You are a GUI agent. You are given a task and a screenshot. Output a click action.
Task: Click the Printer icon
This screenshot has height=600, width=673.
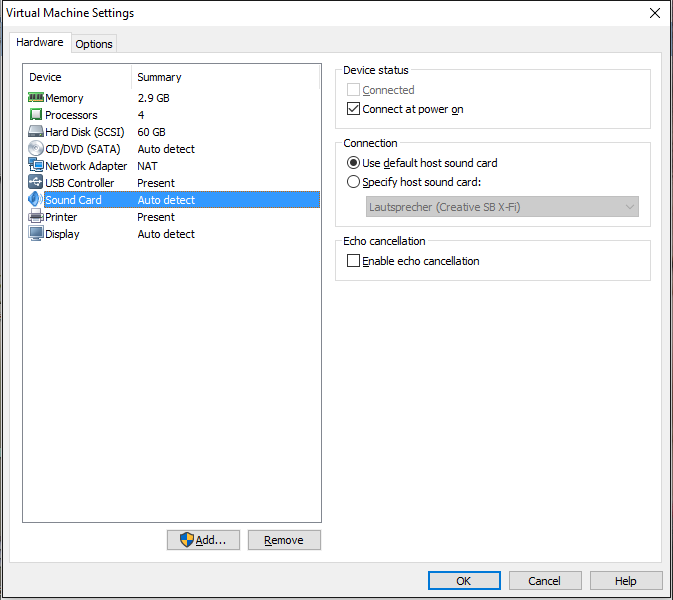click(36, 216)
